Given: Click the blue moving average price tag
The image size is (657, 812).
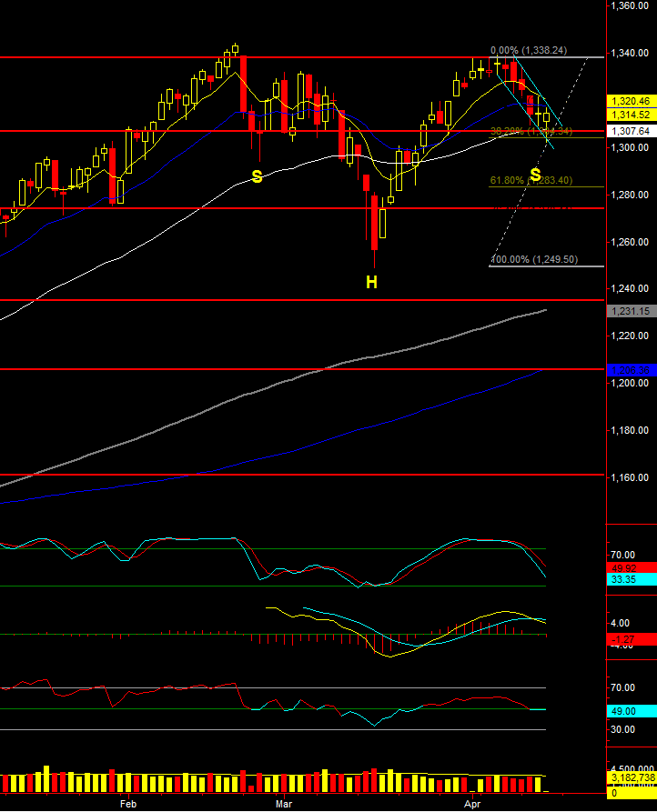Looking at the screenshot, I should tap(631, 370).
